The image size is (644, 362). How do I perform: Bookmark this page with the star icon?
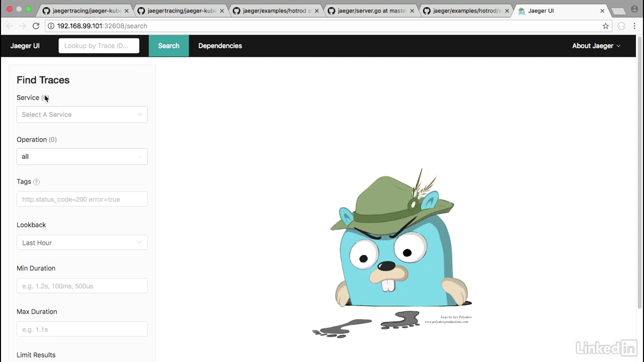pos(606,26)
